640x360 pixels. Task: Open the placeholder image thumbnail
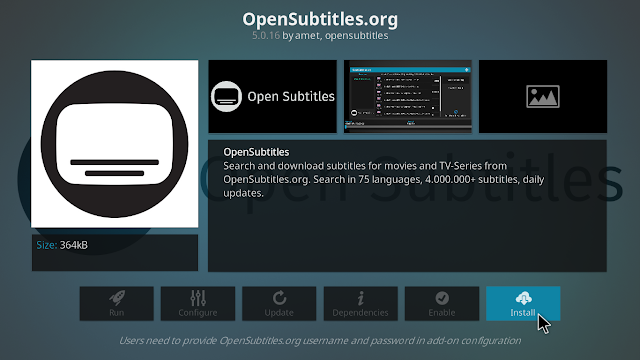pos(543,96)
